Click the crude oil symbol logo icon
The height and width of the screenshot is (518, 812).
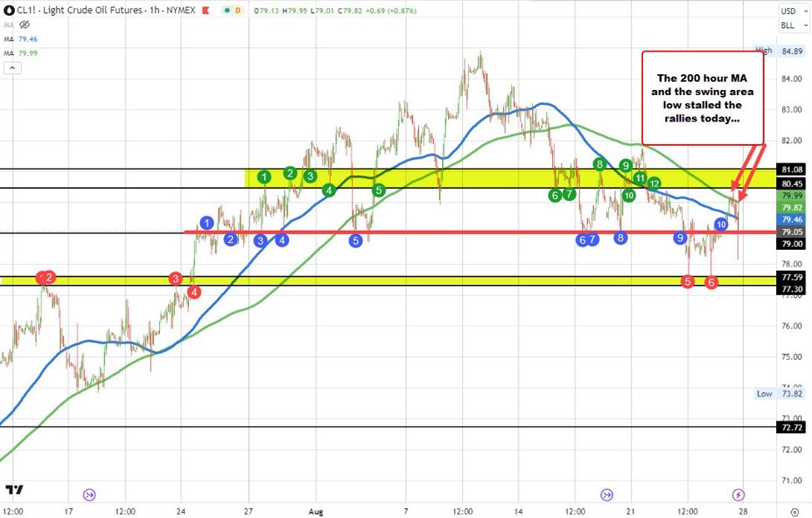coord(10,10)
